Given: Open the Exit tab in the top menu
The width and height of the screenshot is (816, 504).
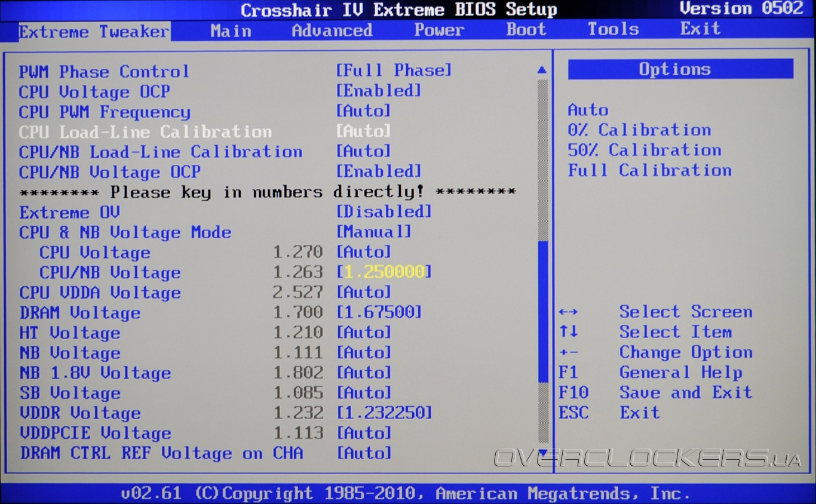Looking at the screenshot, I should click(700, 28).
